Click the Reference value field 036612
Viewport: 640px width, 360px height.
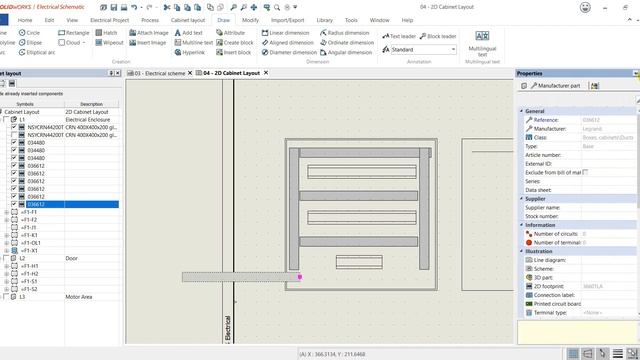[608, 120]
